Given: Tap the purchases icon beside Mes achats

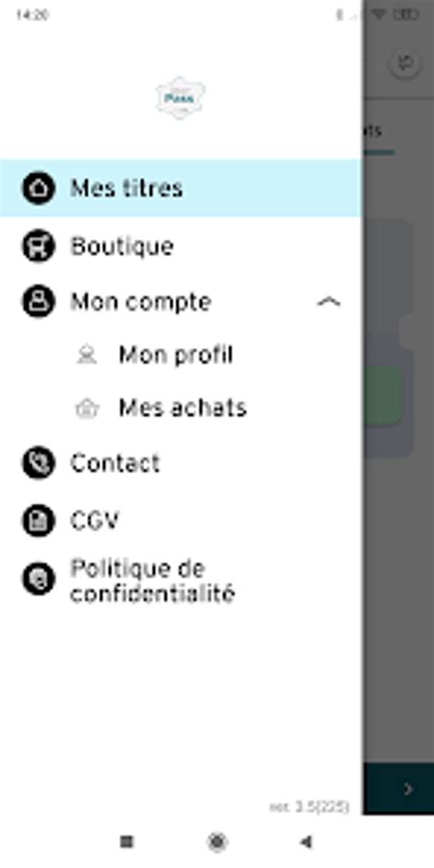Looking at the screenshot, I should pyautogui.click(x=87, y=408).
